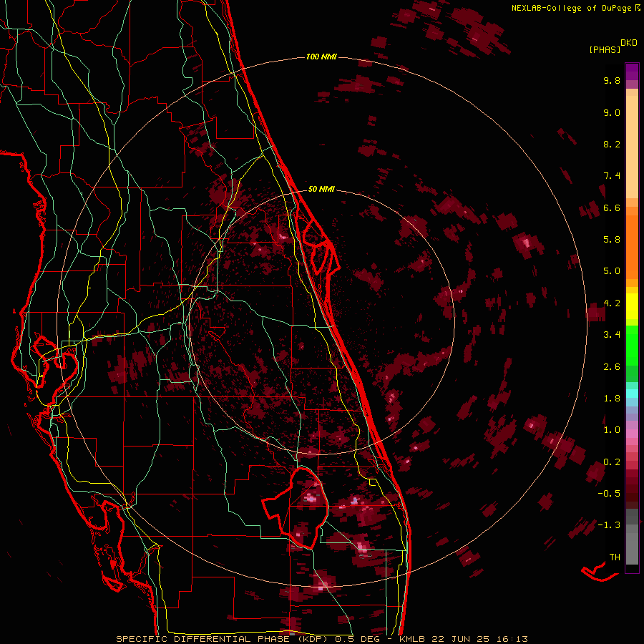Click the NEXLAB-College of DuPage credit text
The image size is (644, 644).
(x=572, y=8)
